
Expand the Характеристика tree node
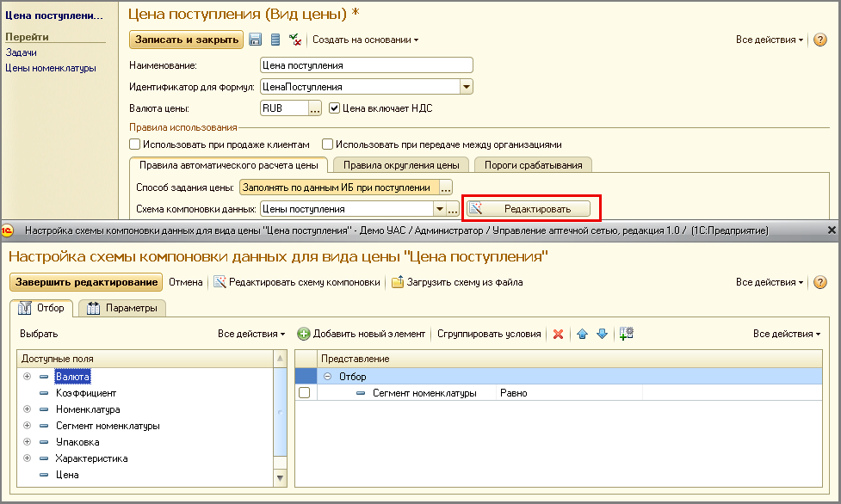pyautogui.click(x=27, y=458)
